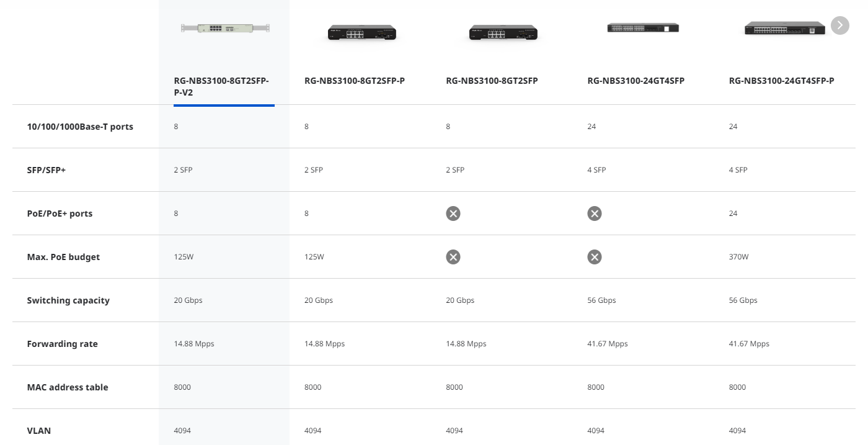Click '8000' MAC table for RG-NBS3100-24GT4SFP

[x=596, y=387]
